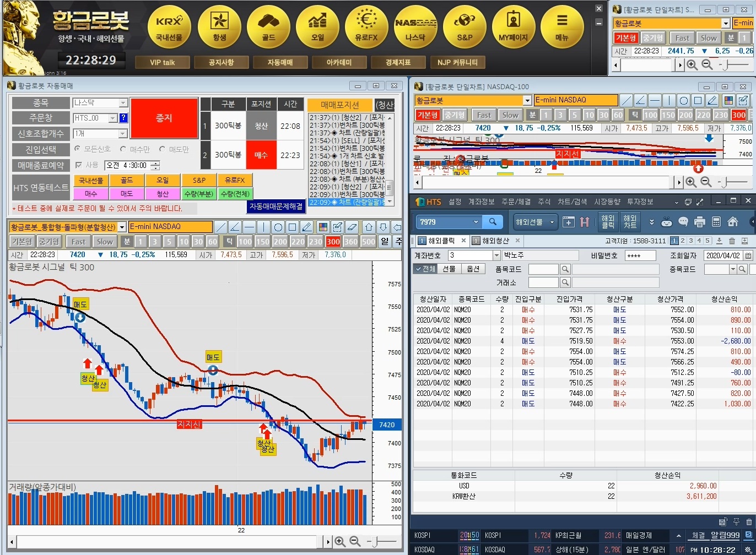Select the circle drawing tool in 통합형 chart
Image resolution: width=756 pixels, height=555 pixels.
pos(278,227)
